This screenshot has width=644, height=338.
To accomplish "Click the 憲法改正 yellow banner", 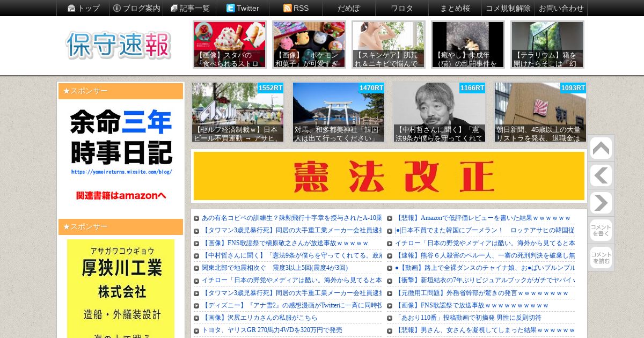I will click(389, 176).
